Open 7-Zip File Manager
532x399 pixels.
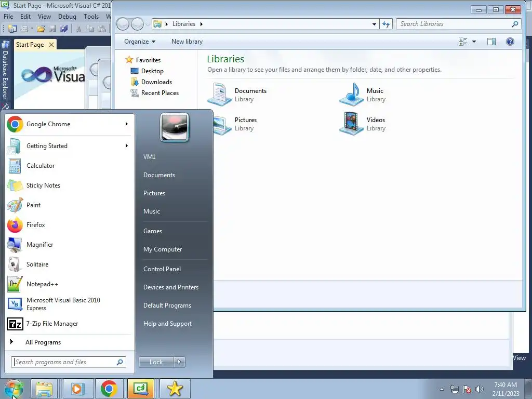70,324
